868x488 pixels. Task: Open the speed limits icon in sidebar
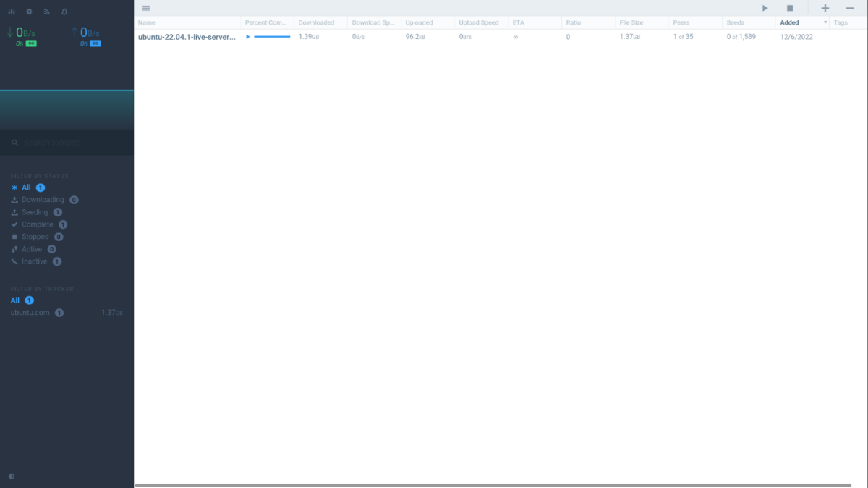(12, 12)
